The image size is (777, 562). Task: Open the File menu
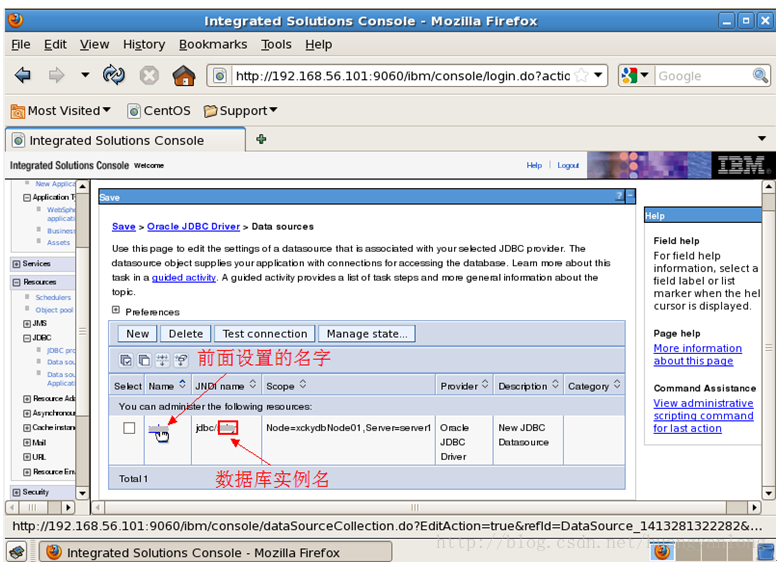click(x=21, y=44)
